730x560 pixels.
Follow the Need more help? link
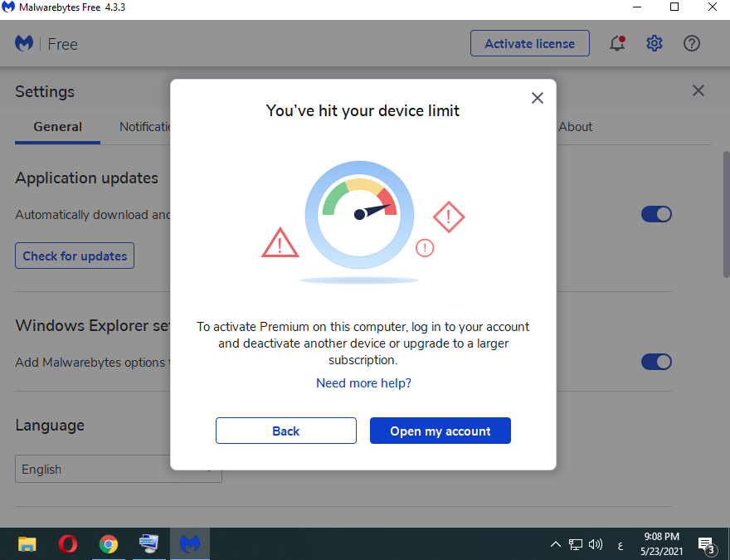coord(363,383)
